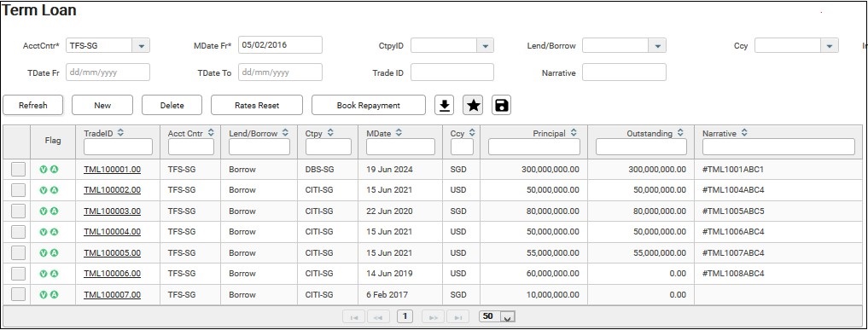
Task: Click Principal column filter box
Action: coord(534,147)
